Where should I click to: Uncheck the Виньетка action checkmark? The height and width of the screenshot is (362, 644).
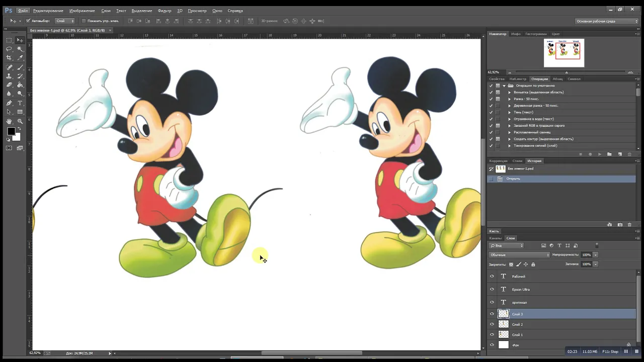[x=491, y=92]
